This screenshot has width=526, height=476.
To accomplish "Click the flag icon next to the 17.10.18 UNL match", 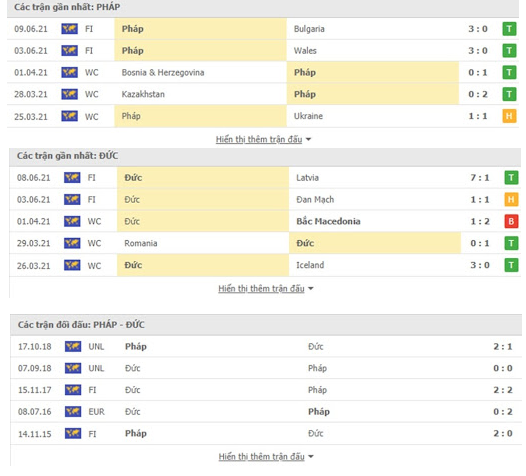I will tap(73, 347).
